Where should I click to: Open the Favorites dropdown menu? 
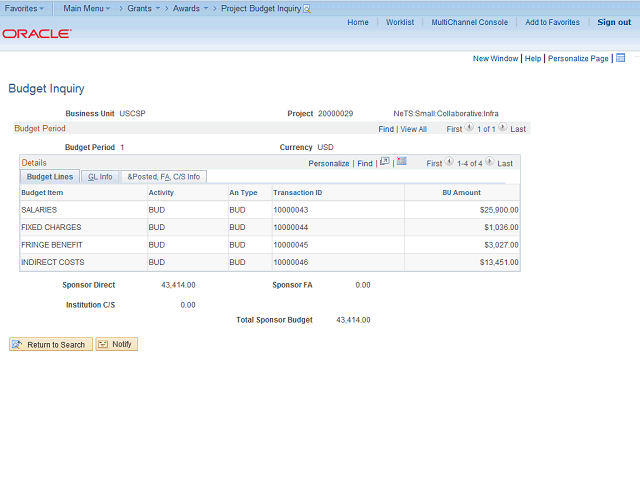(x=25, y=8)
